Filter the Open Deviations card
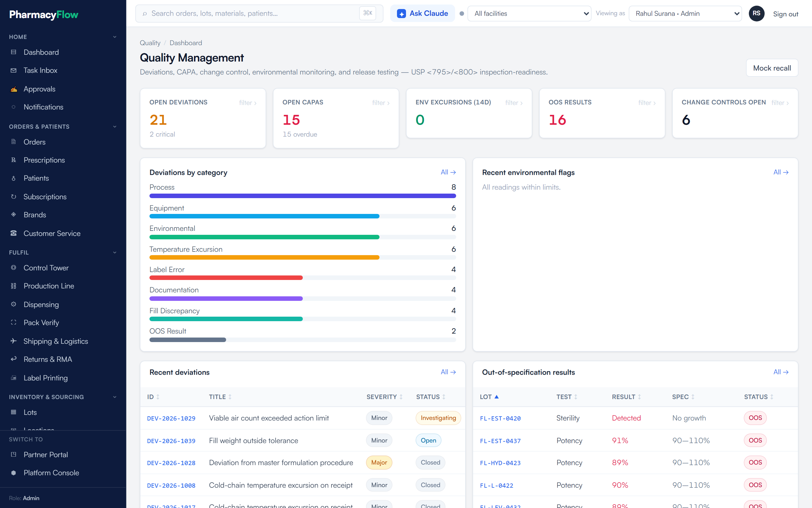 click(248, 103)
